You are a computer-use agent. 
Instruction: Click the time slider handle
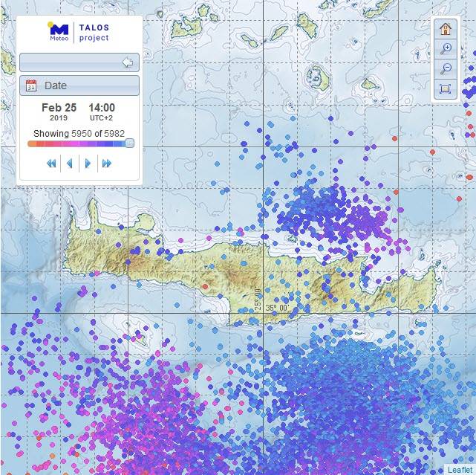click(129, 143)
